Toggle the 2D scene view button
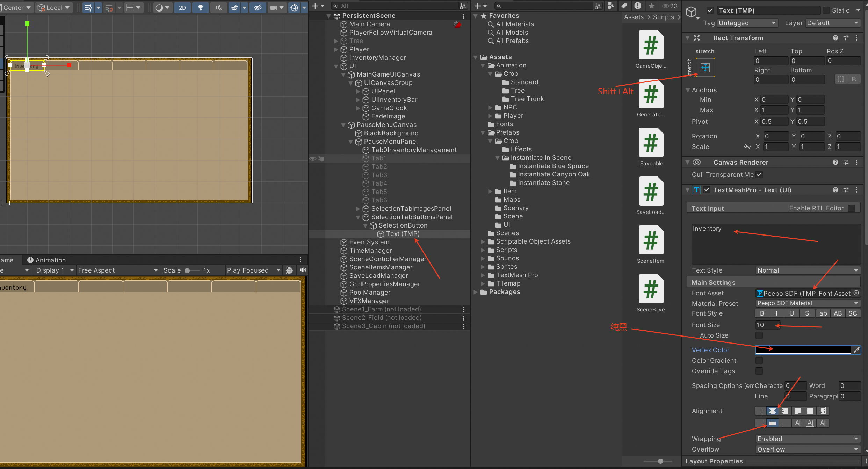The height and width of the screenshot is (469, 868). pos(182,7)
